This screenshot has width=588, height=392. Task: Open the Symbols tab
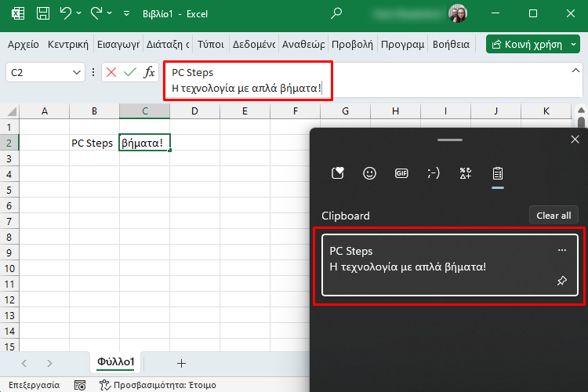coord(466,173)
